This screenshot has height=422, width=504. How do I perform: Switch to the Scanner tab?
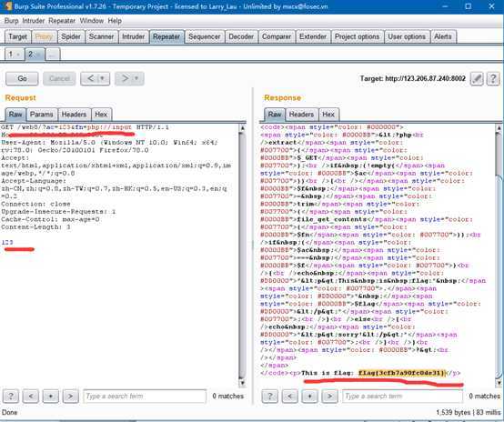(101, 36)
